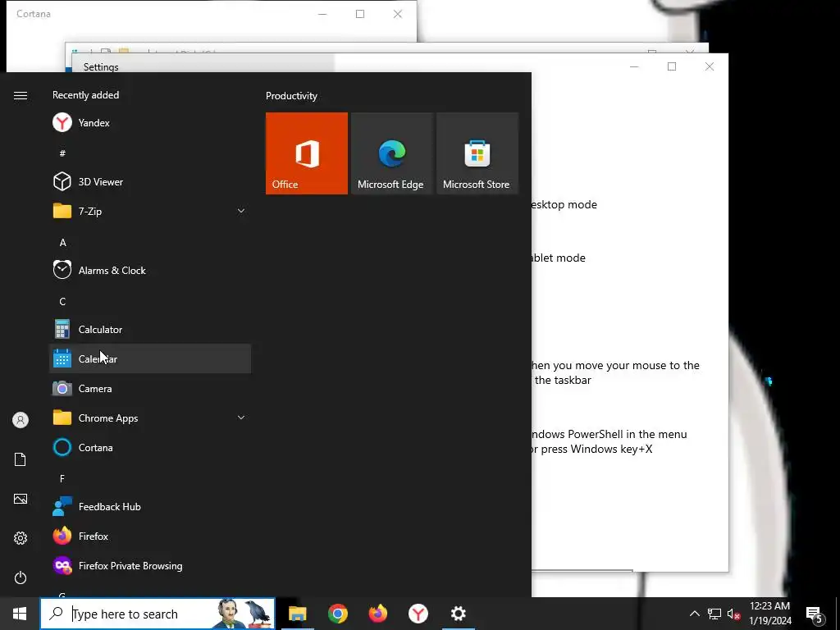
Task: Open Cortana from app list
Action: 150,447
